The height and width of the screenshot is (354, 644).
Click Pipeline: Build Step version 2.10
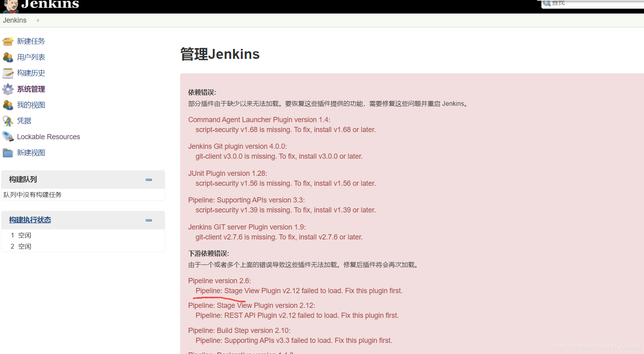(x=239, y=331)
